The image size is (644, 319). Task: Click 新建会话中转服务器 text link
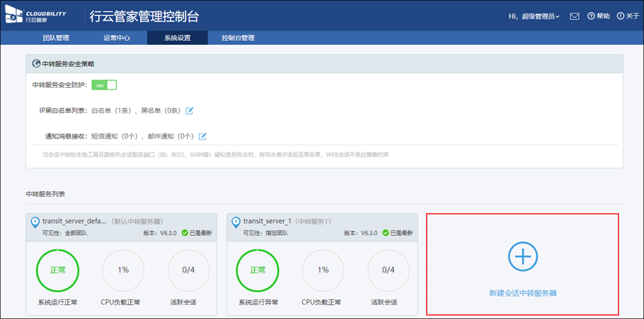tap(523, 293)
